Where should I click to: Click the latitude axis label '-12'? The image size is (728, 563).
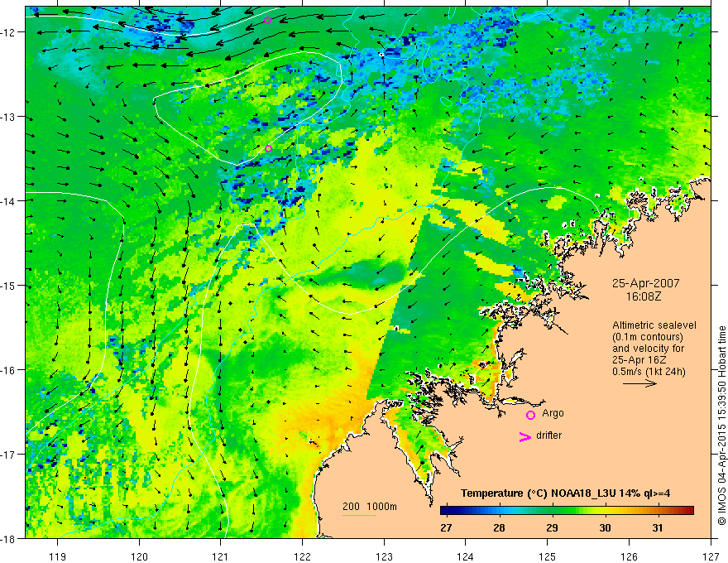click(10, 32)
